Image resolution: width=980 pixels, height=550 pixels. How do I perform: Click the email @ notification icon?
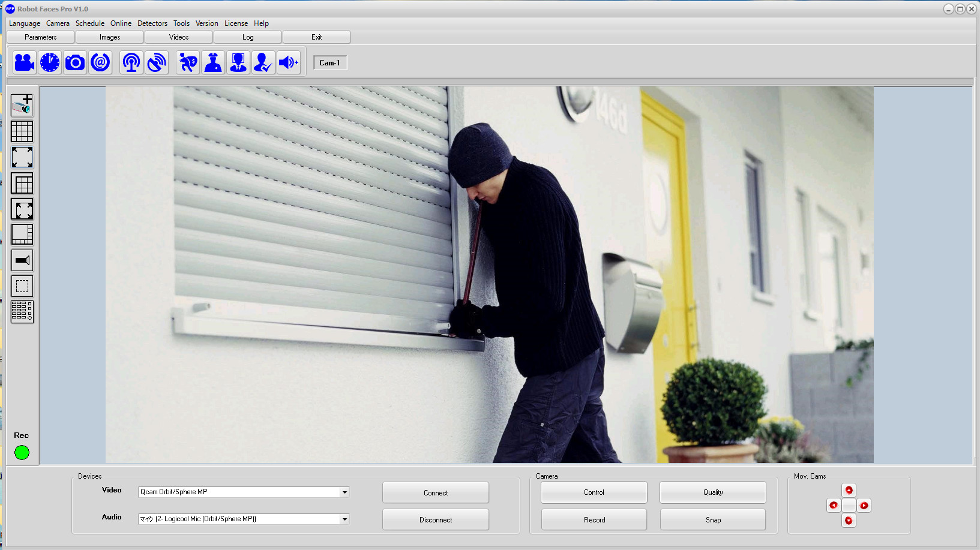tap(100, 62)
